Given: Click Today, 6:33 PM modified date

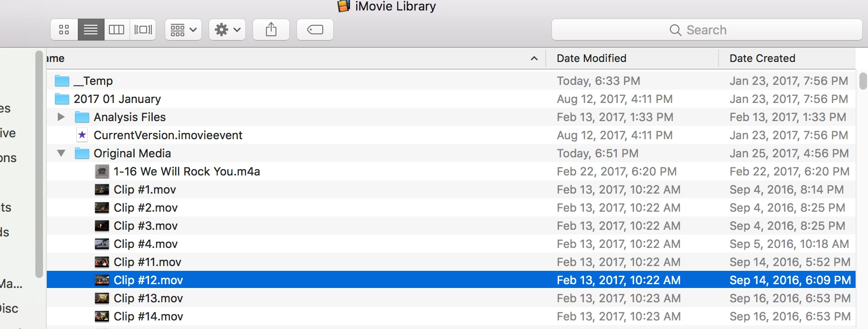Looking at the screenshot, I should point(598,81).
